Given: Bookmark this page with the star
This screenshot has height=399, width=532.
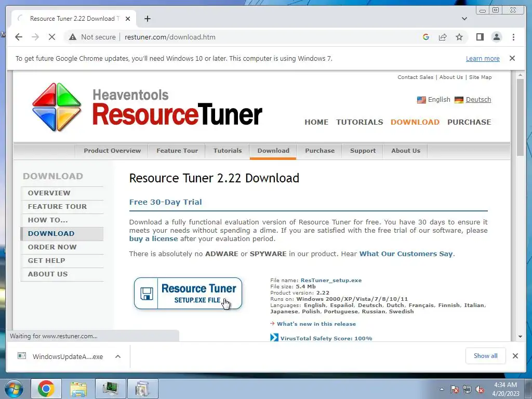Looking at the screenshot, I should (459, 37).
